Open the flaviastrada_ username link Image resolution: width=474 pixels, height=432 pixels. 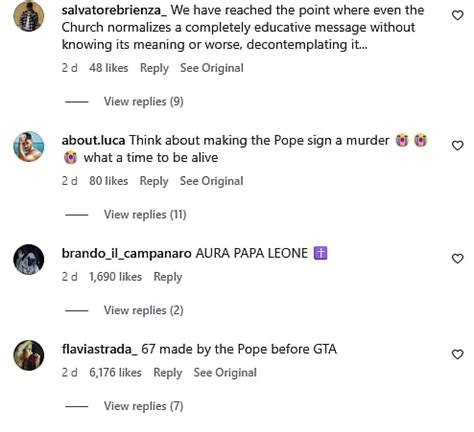click(x=100, y=349)
